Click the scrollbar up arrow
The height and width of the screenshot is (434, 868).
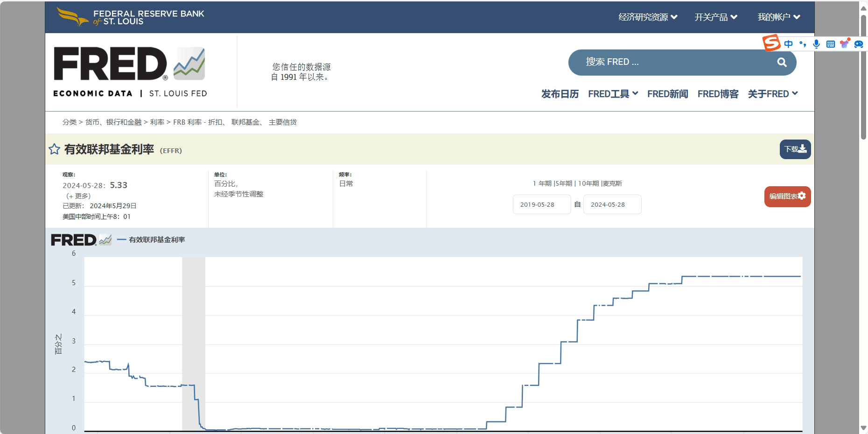pyautogui.click(x=864, y=8)
